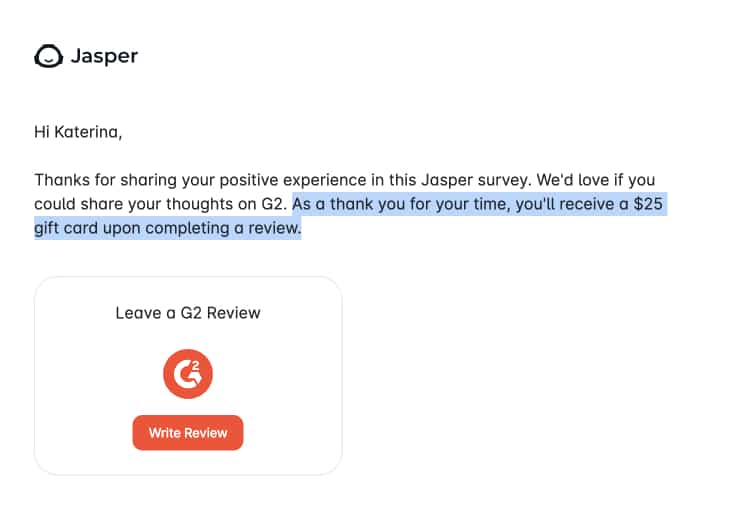735x519 pixels.
Task: Click the highlighted '$25' amount
Action: tap(648, 204)
